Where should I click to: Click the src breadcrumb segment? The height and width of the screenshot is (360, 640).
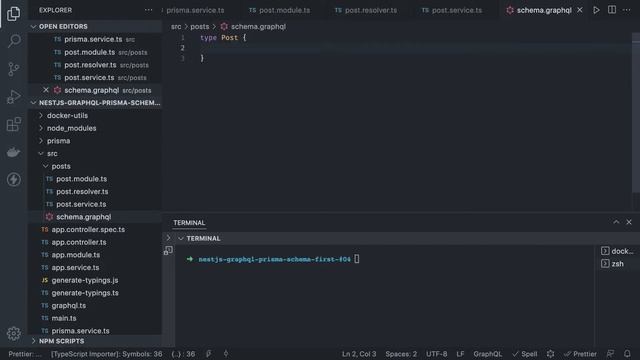(x=176, y=27)
